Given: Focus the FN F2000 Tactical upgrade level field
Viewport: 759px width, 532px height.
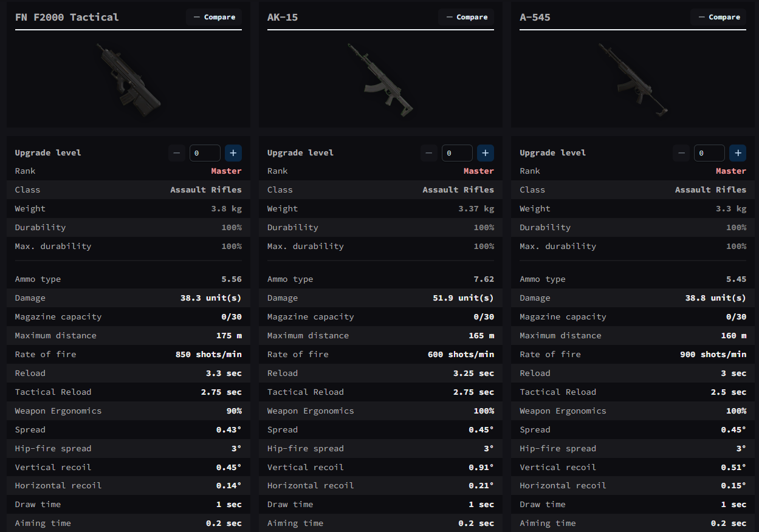Looking at the screenshot, I should 205,153.
